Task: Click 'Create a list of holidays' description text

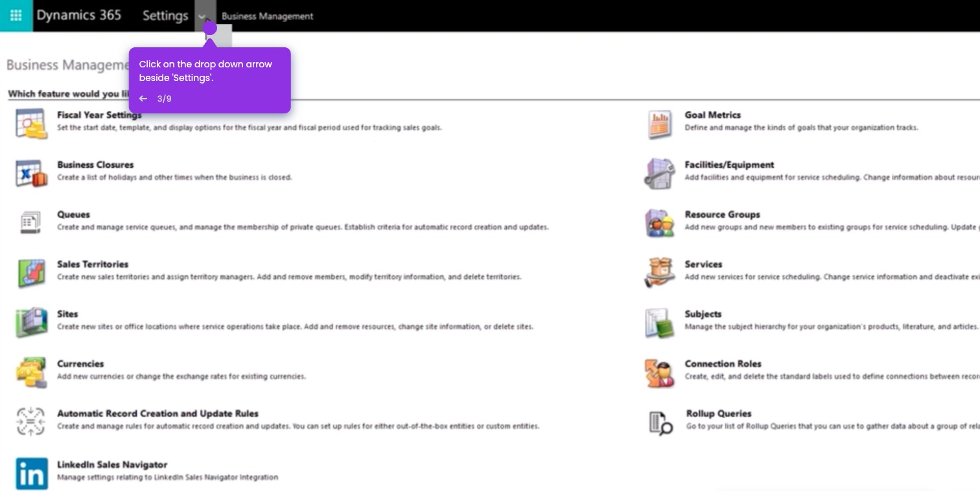Action: click(174, 177)
